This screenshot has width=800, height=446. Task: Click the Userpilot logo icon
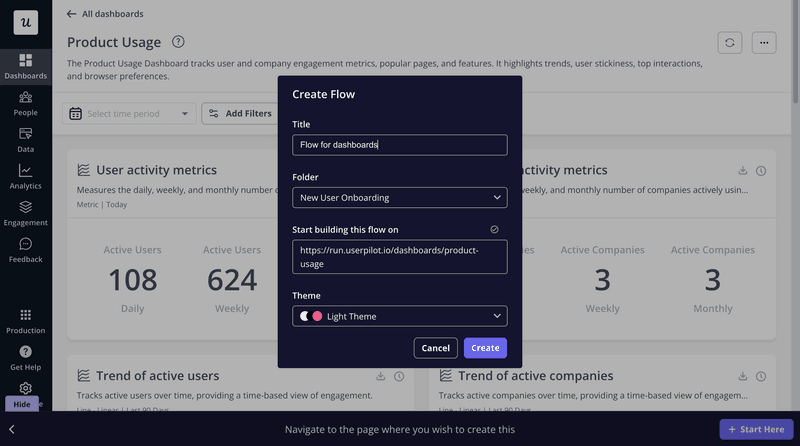point(25,22)
